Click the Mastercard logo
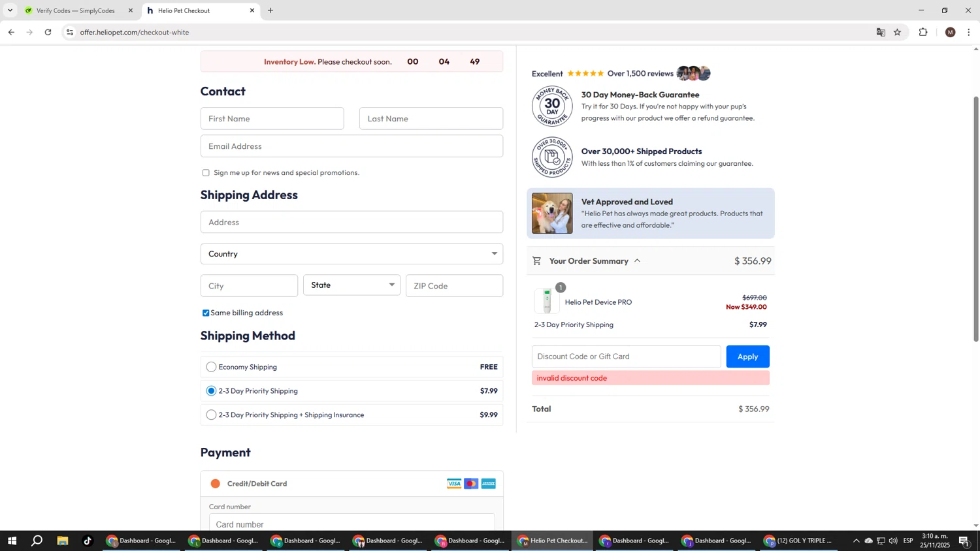Viewport: 980px width, 551px height. [x=471, y=484]
